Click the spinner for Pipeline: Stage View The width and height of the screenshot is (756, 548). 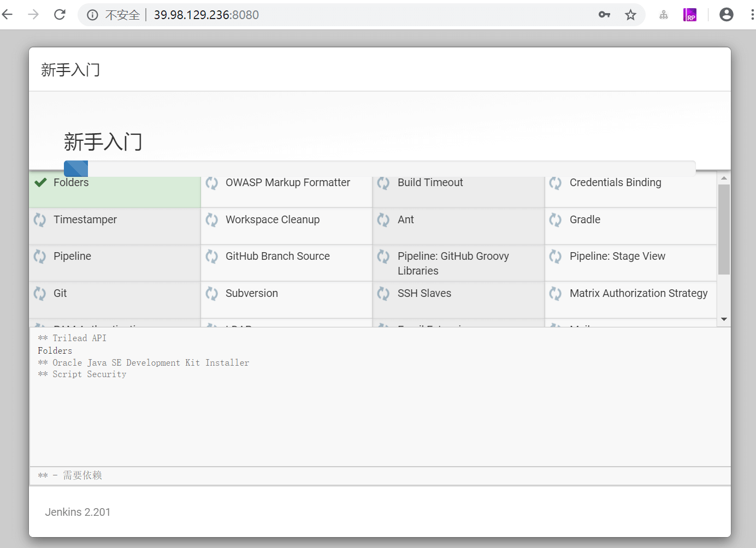556,257
